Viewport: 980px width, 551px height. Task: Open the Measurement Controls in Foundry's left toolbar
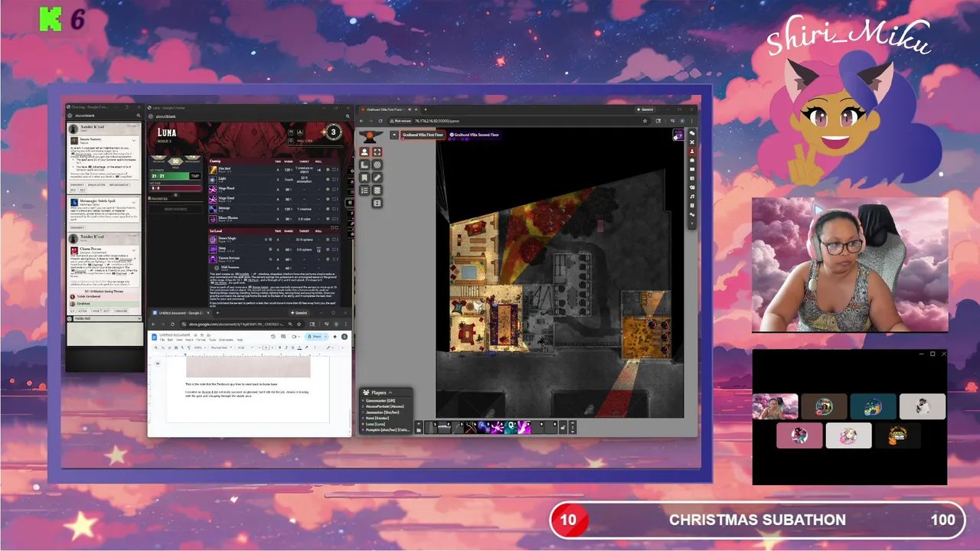364,165
